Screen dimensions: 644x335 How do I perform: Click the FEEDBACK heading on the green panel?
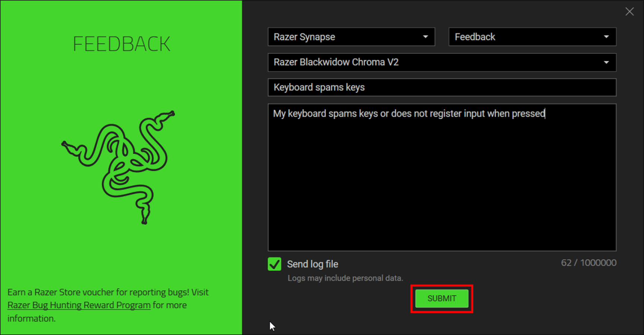point(121,44)
